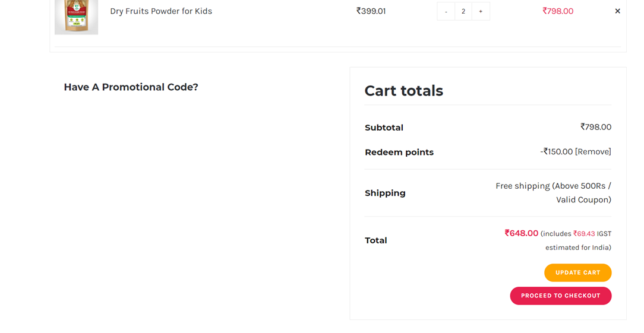Click the ₹648.00 total amount

(x=521, y=233)
